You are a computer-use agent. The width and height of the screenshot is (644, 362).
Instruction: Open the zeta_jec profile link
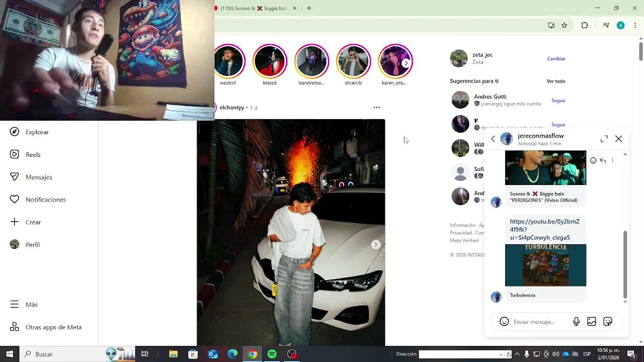482,55
